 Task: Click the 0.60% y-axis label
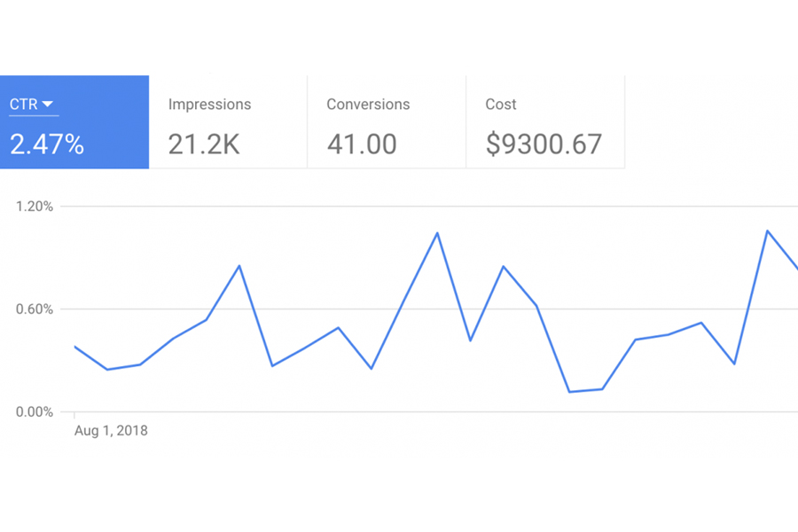coord(35,309)
